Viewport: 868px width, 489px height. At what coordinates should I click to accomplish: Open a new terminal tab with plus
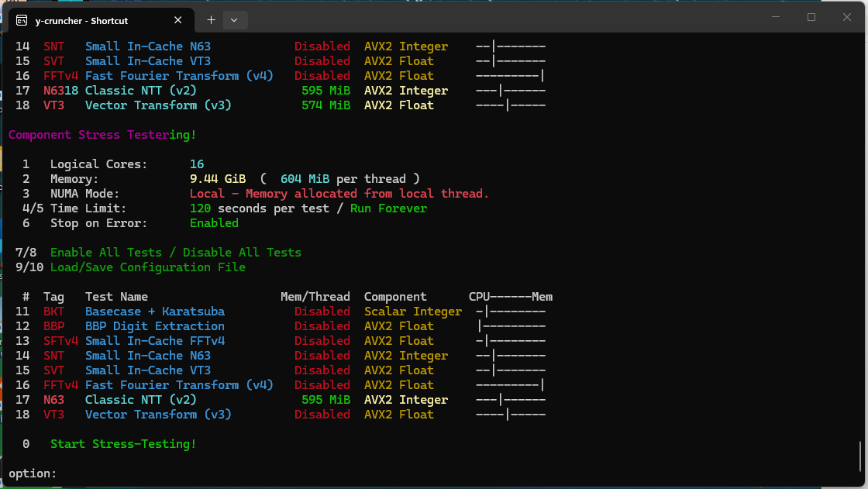pyautogui.click(x=211, y=20)
